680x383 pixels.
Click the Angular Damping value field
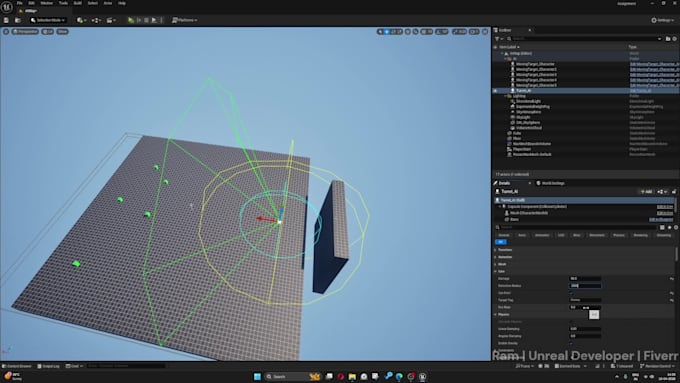[x=585, y=336]
